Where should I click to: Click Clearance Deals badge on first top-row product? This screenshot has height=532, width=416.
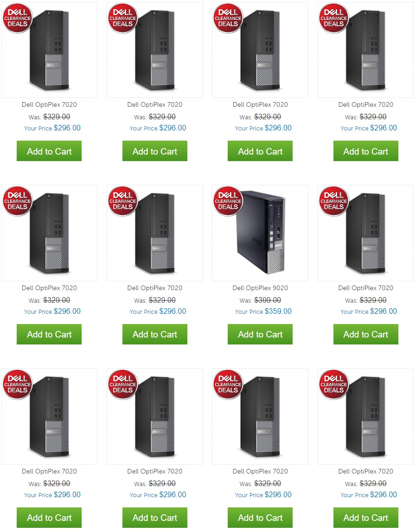click(x=17, y=18)
